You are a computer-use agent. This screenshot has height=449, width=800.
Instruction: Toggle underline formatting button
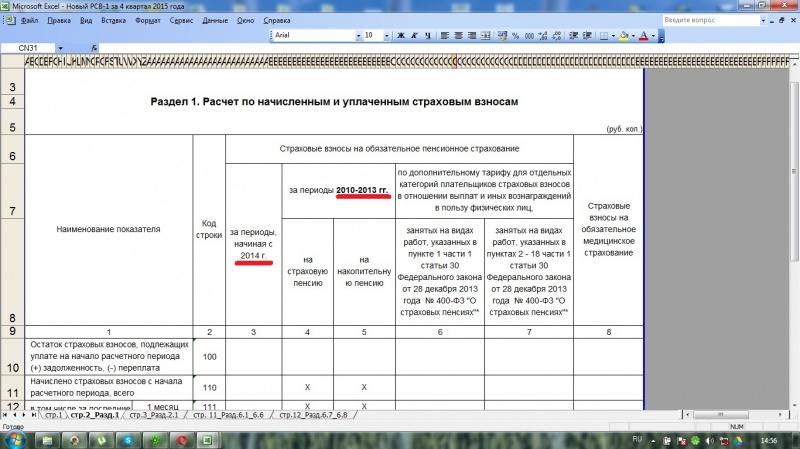(429, 35)
